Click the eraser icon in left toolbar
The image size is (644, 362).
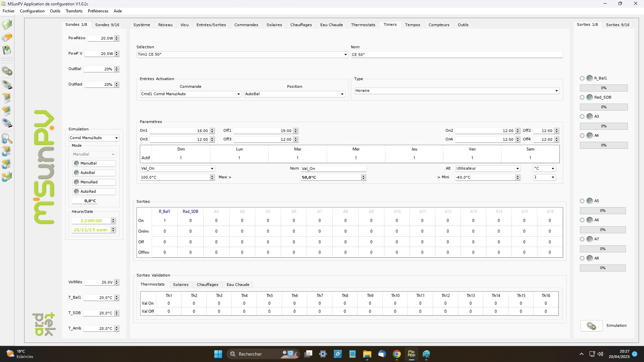pos(7,37)
